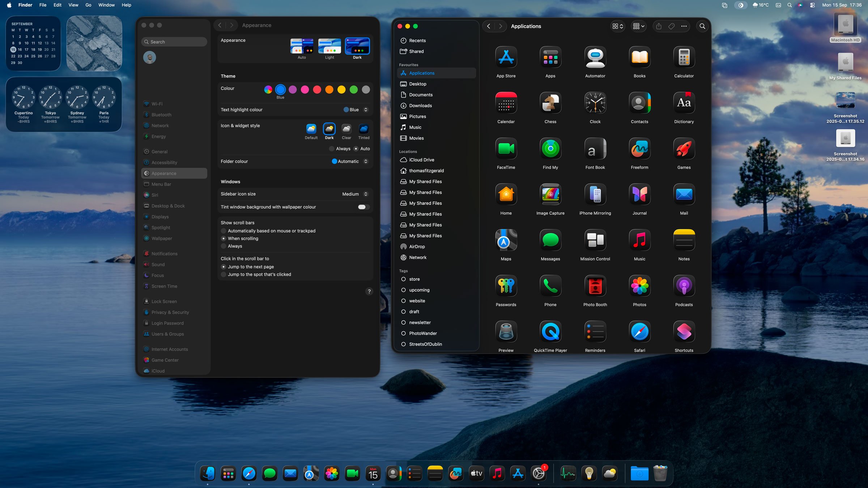Select Jump to the spot that's clicked
Image resolution: width=868 pixels, height=488 pixels.
point(224,274)
